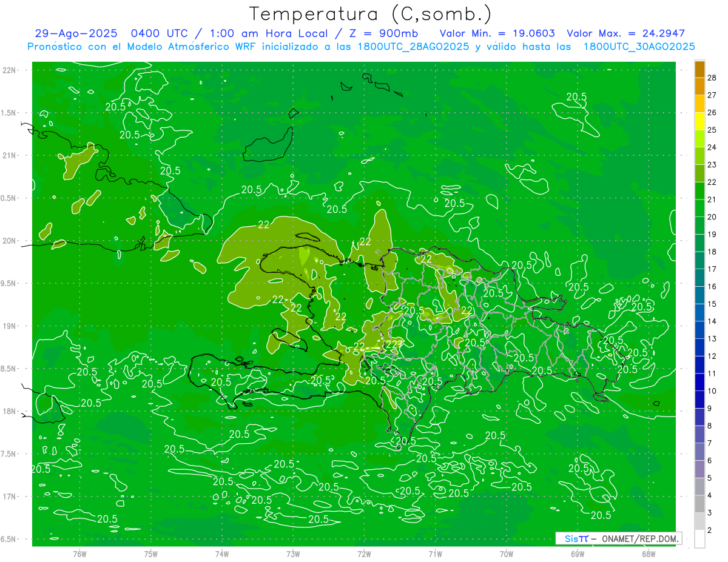The image size is (728, 562).
Task: Click the "17N" latitude axis label
Action: [x=9, y=497]
